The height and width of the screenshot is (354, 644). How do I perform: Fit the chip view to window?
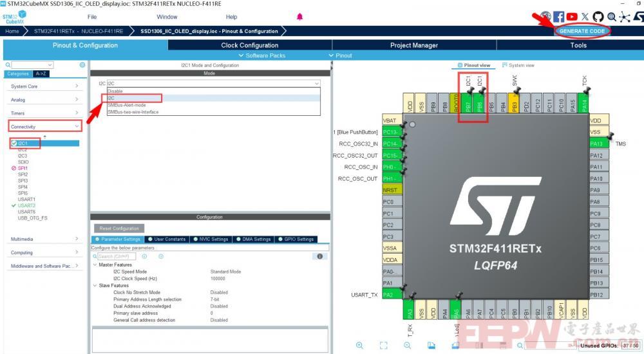383,346
